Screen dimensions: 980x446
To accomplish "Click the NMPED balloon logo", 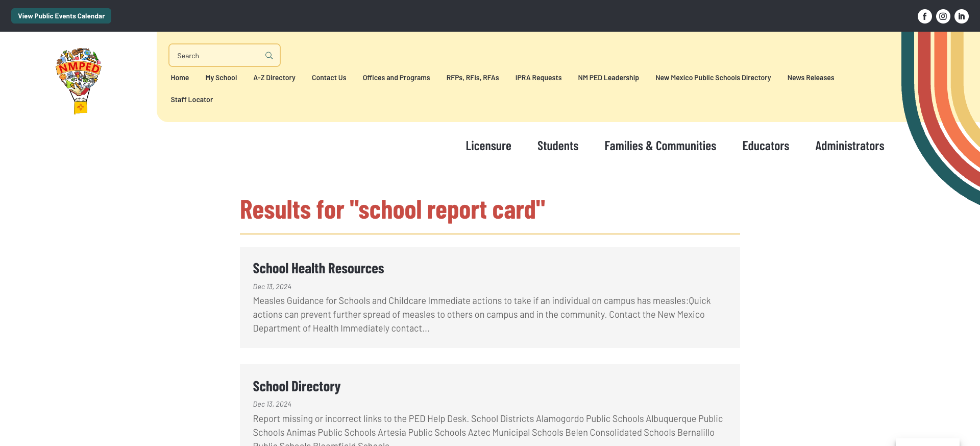I will [79, 81].
